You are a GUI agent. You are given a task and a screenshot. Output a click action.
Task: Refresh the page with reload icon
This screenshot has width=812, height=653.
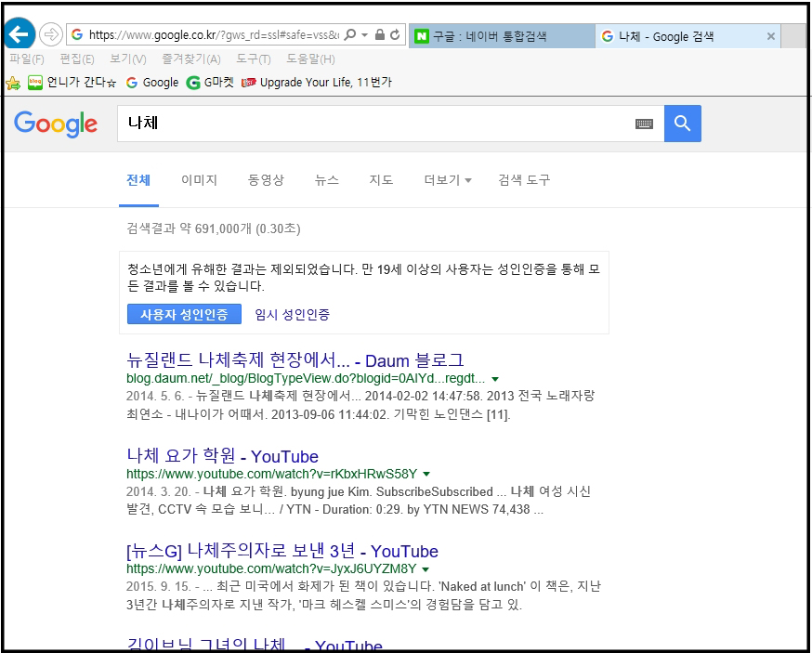coord(395,34)
